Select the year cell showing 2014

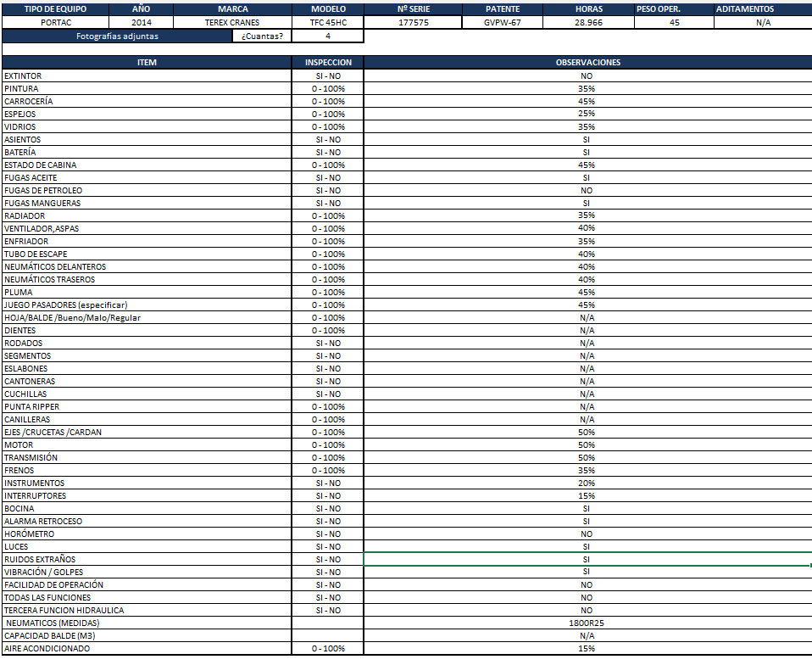point(141,22)
